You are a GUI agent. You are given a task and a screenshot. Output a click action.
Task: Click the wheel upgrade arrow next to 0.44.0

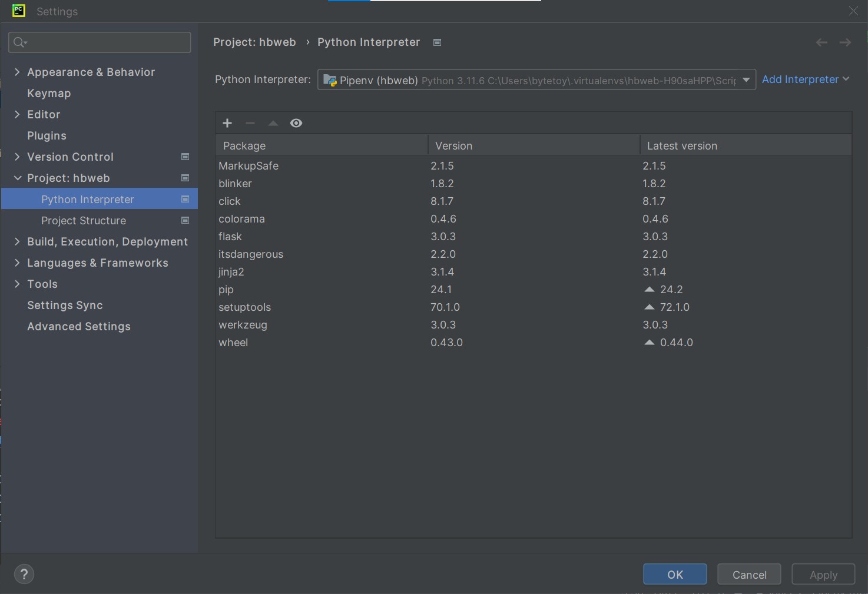[650, 342]
